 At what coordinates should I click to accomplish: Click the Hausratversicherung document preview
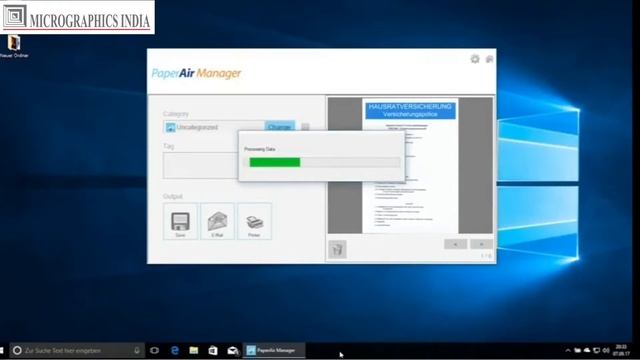410,165
